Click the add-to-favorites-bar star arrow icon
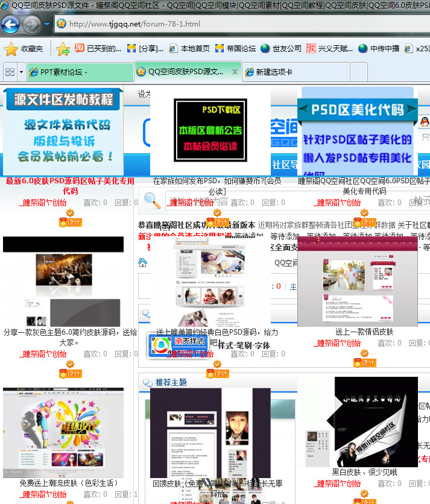 [x=63, y=49]
